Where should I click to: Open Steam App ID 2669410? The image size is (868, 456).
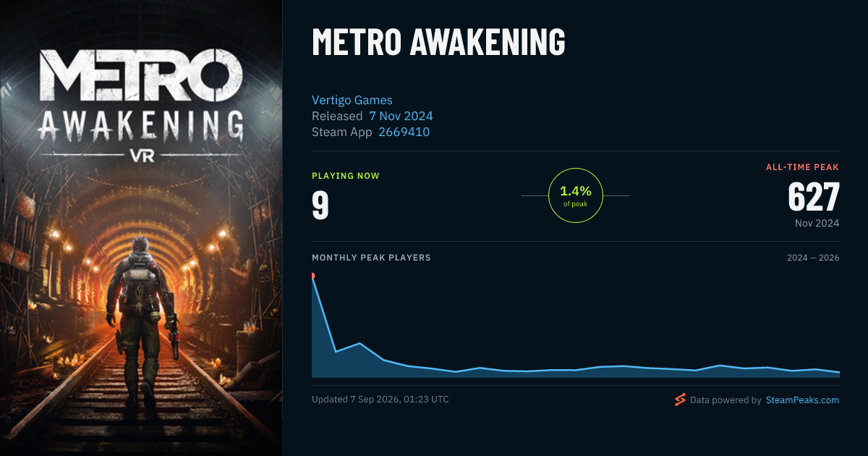click(x=404, y=132)
